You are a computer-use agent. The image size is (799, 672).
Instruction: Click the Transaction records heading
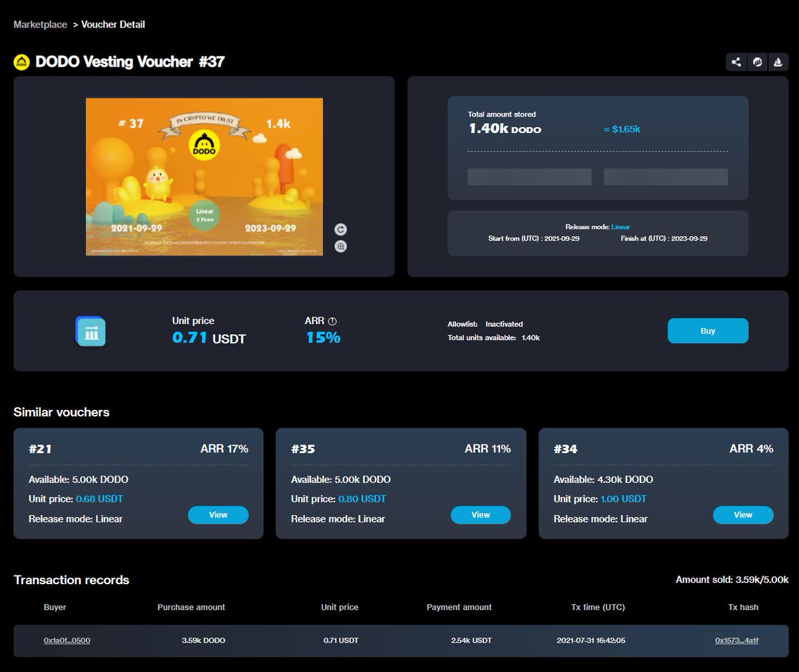tap(71, 580)
